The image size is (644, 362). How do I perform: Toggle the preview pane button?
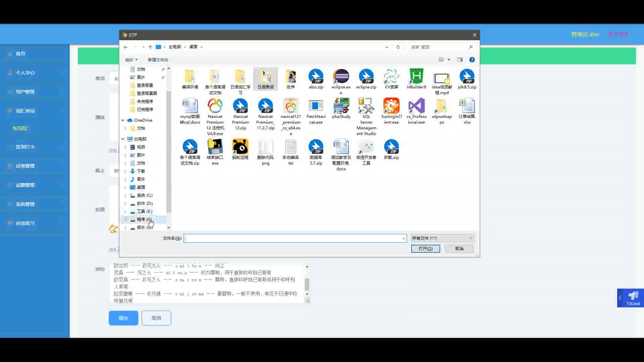pos(460,60)
